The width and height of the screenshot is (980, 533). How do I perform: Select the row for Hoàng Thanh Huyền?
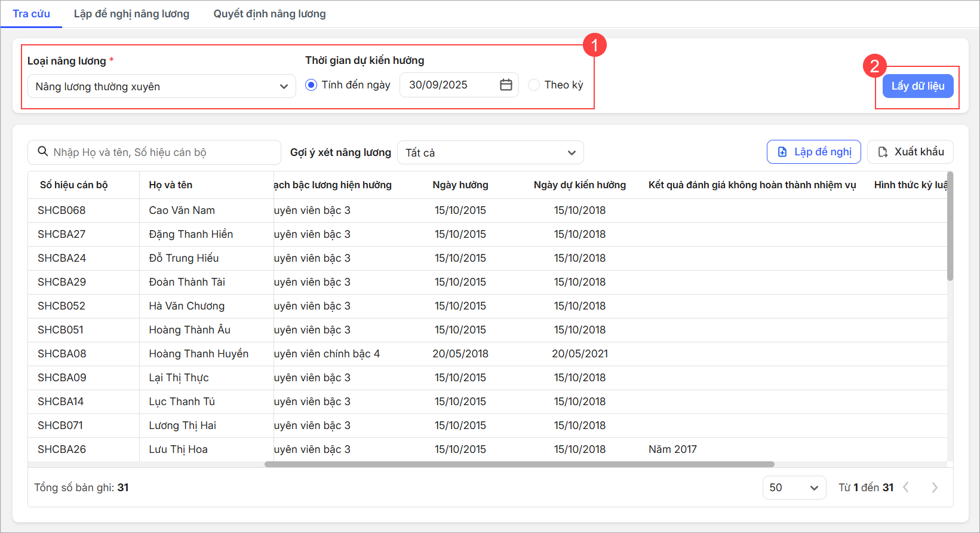198,354
